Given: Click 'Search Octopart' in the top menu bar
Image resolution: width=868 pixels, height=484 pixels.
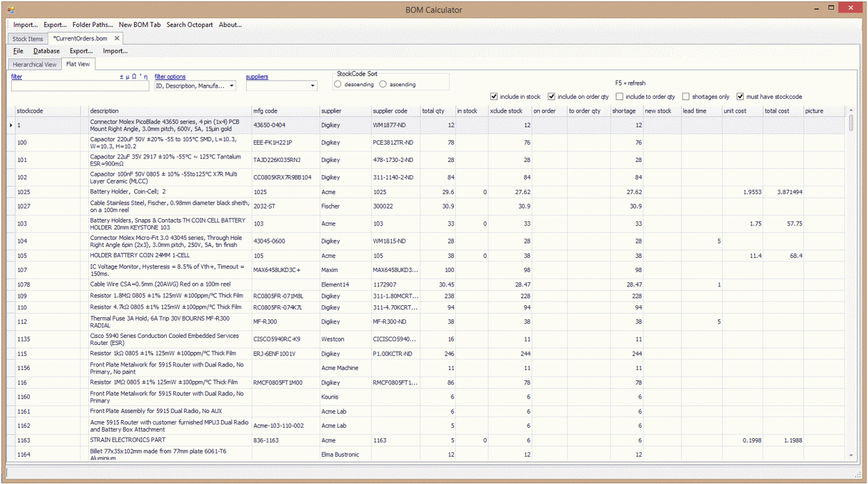Looking at the screenshot, I should (x=189, y=24).
